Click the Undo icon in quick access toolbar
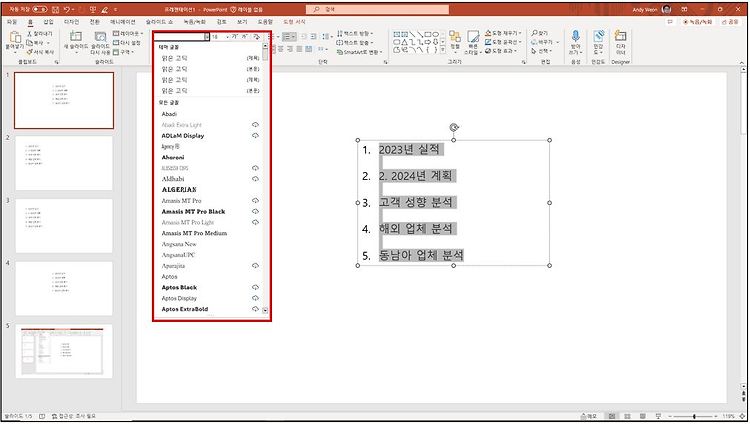750x424 pixels. click(67, 9)
